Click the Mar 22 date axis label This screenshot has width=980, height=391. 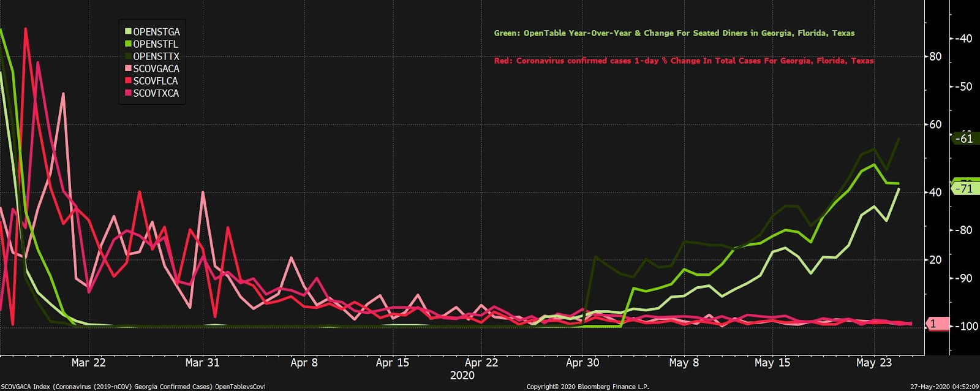click(x=88, y=363)
